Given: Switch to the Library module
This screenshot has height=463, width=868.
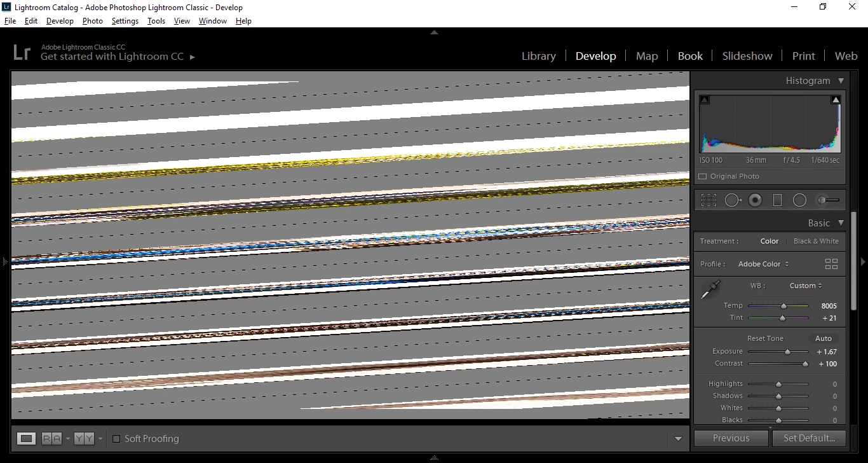Looking at the screenshot, I should [x=539, y=56].
